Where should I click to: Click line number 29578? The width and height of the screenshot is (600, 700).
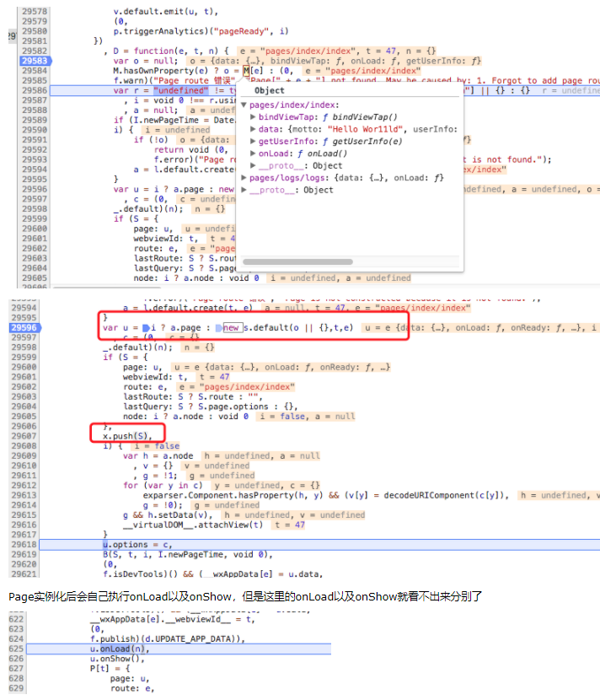[x=35, y=12]
